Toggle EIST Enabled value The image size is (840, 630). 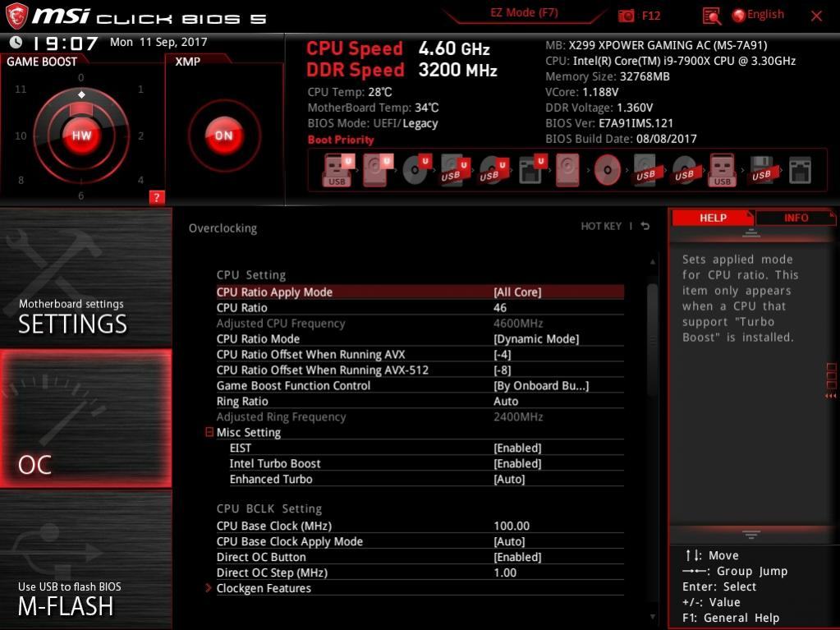(517, 448)
